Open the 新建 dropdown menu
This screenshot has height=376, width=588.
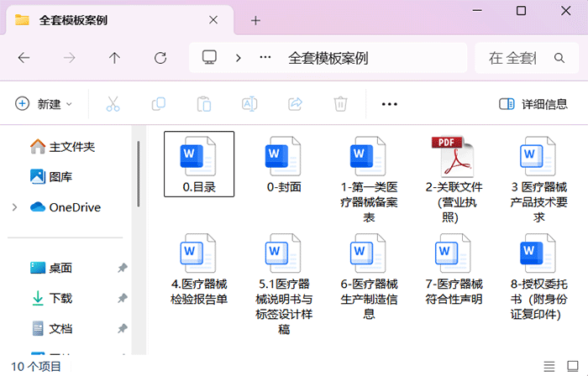point(45,104)
